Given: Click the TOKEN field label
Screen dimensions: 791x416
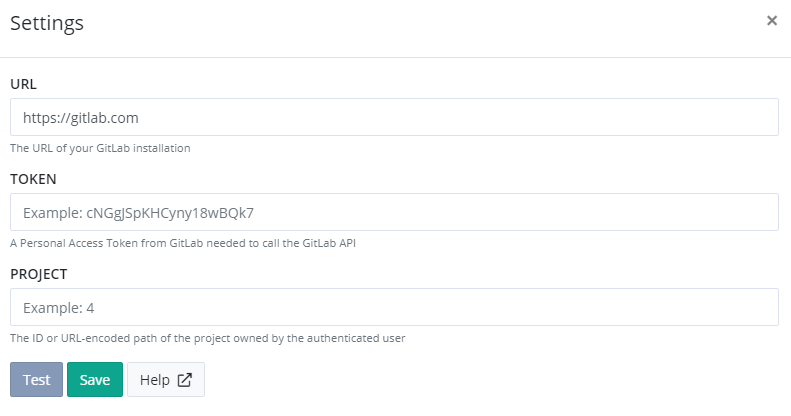Looking at the screenshot, I should click(x=33, y=179).
